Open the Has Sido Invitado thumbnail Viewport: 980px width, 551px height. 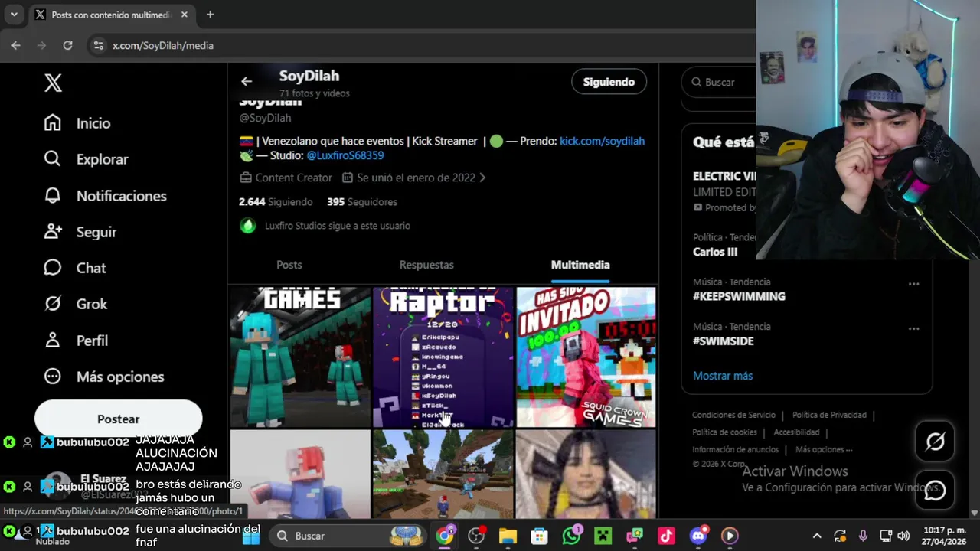[586, 357]
